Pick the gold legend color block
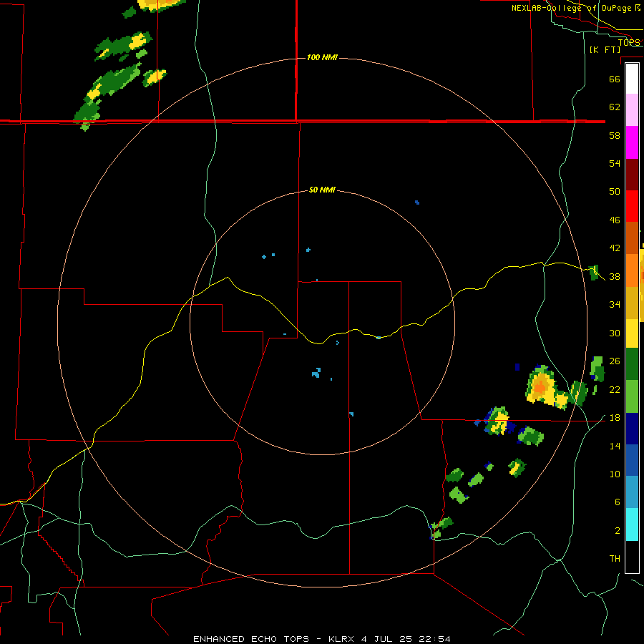 pos(632,303)
